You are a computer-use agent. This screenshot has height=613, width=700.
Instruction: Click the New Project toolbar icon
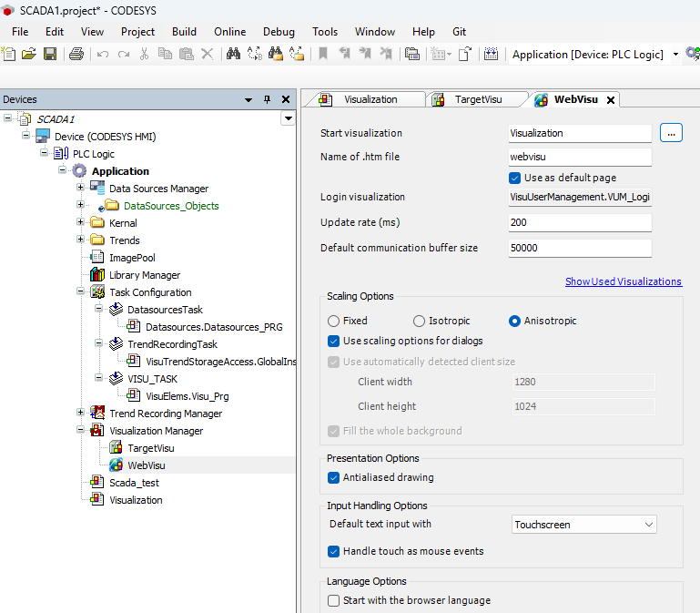click(x=8, y=54)
